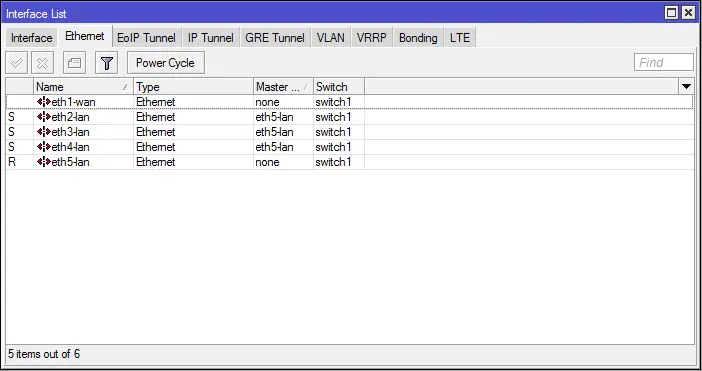Click the S flag of eth3-lan row
This screenshot has width=702, height=371.
click(12, 132)
